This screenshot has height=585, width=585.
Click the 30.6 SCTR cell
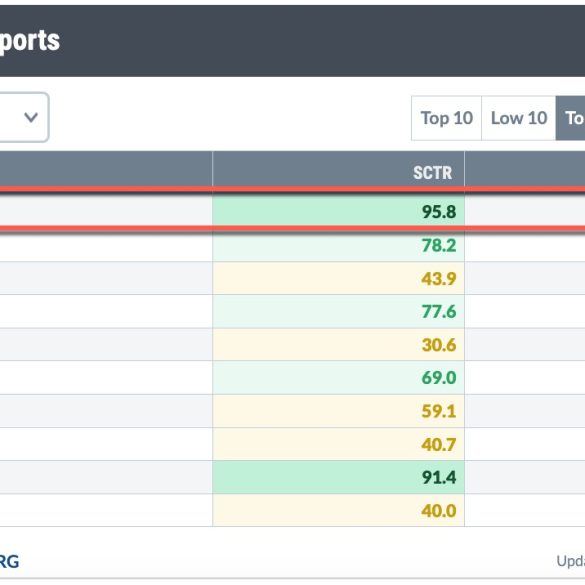tap(338, 345)
